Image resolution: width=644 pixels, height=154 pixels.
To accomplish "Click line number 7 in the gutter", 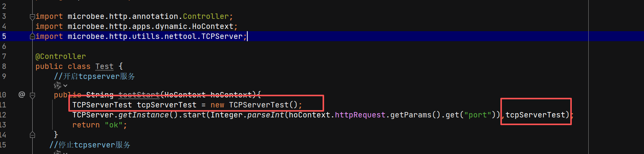I will tap(4, 56).
